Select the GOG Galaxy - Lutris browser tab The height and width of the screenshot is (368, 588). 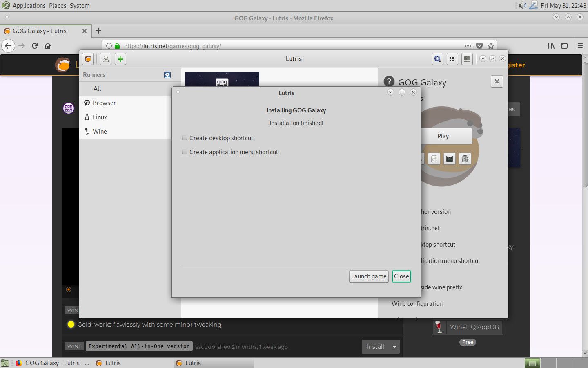[x=45, y=31]
